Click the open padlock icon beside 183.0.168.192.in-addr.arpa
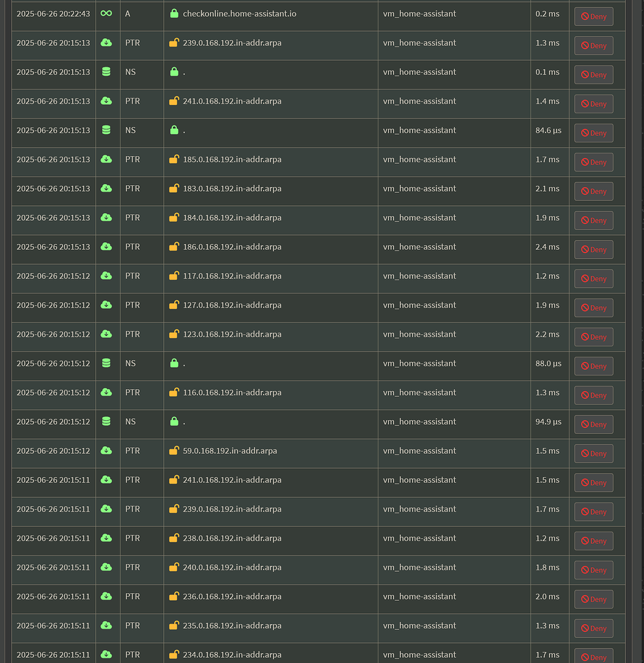Screen dimensions: 644x663 174,188
